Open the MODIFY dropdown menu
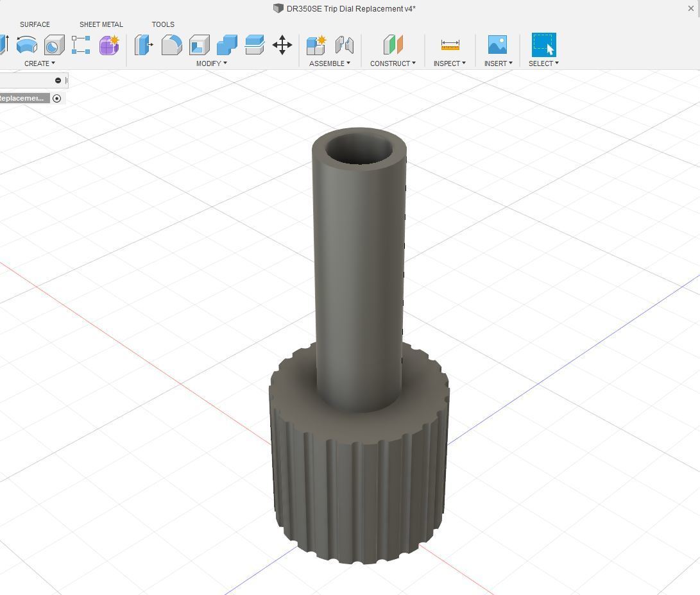Image resolution: width=700 pixels, height=595 pixels. pos(212,63)
